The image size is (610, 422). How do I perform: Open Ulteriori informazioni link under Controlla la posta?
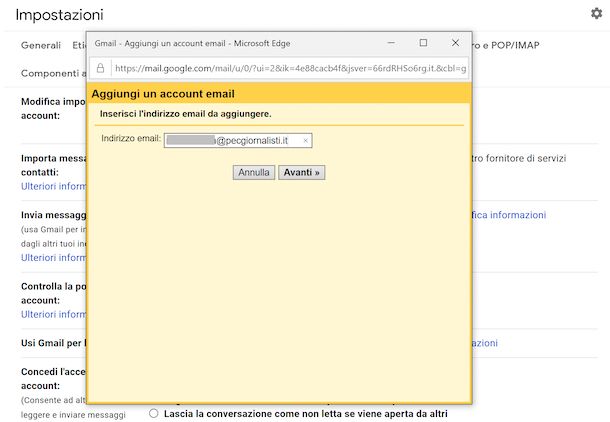(x=53, y=314)
